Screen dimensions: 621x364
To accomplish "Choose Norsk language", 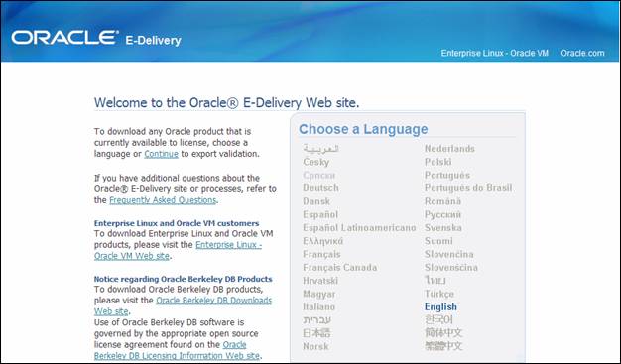I will pos(315,346).
